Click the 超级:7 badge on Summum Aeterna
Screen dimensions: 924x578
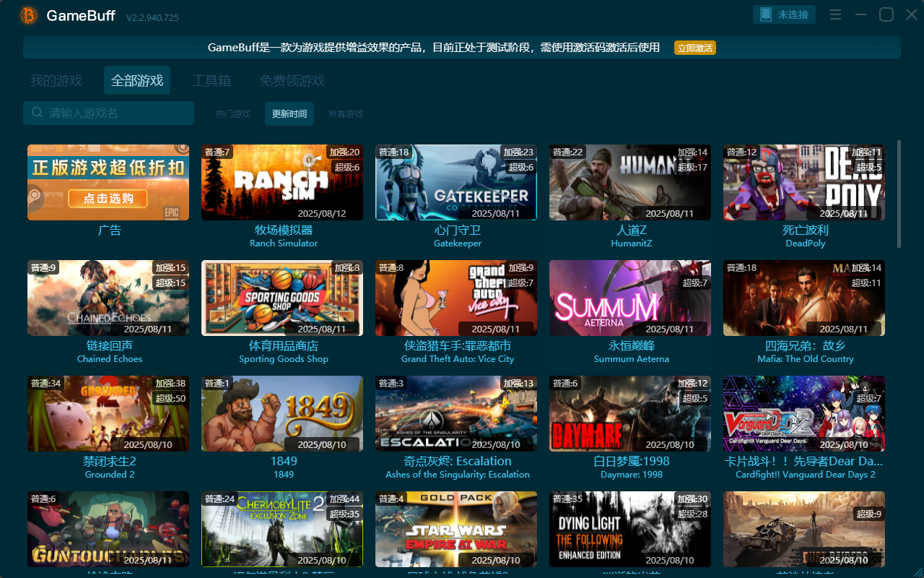(695, 282)
